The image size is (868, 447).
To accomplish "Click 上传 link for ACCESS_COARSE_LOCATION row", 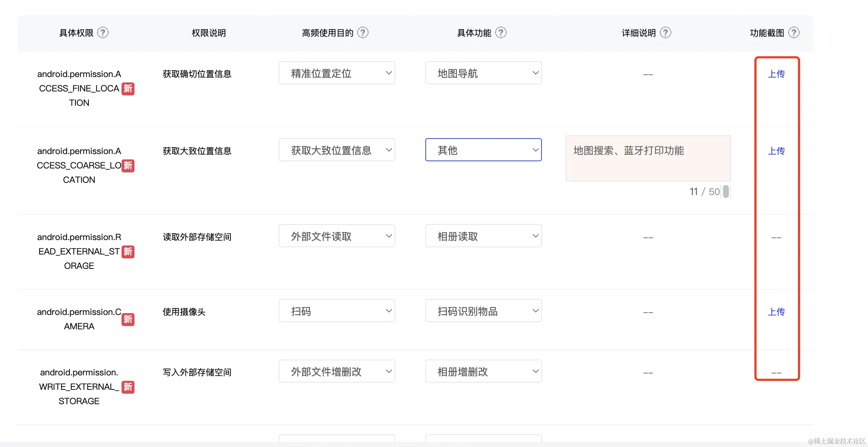I will tap(776, 151).
